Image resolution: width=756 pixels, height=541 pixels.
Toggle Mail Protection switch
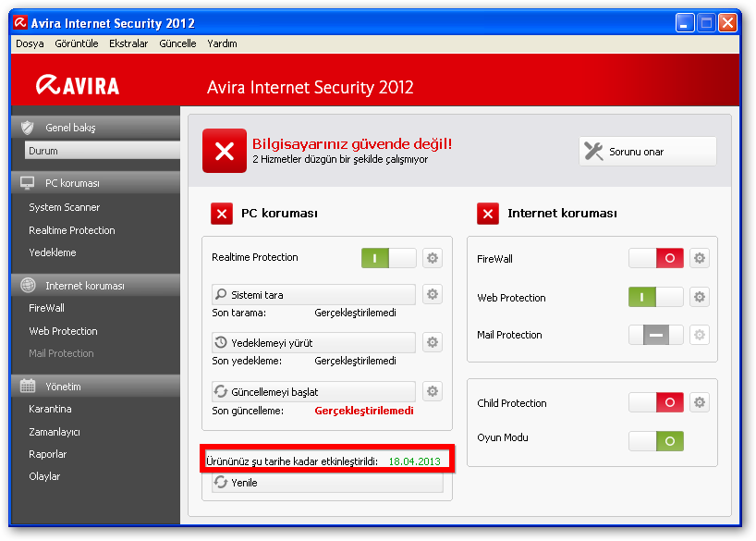655,335
